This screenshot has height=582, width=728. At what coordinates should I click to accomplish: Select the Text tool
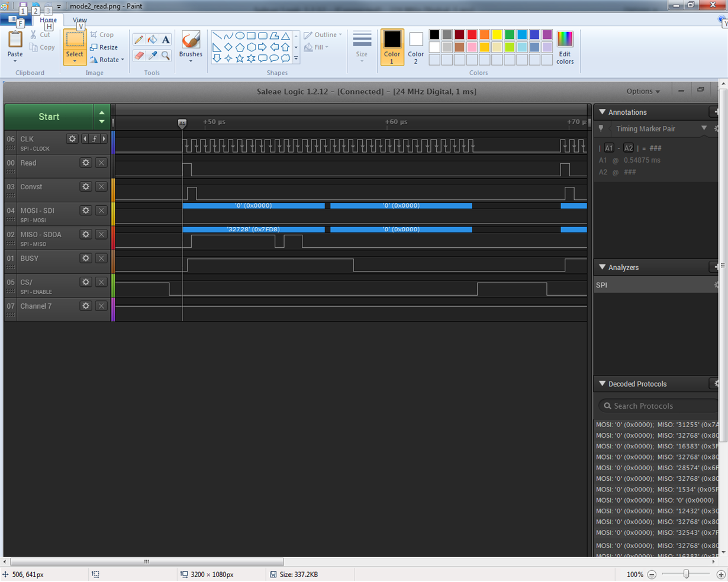[166, 40]
